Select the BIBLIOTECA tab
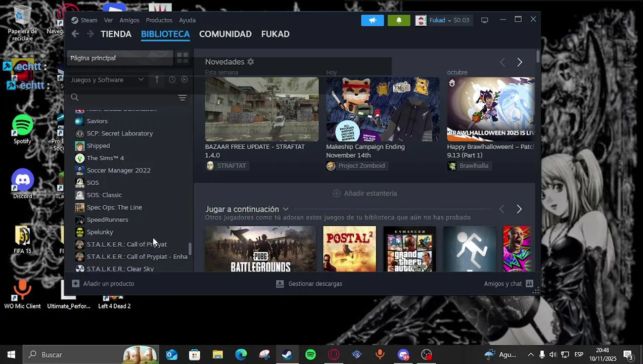Image resolution: width=643 pixels, height=364 pixels. pyautogui.click(x=165, y=34)
